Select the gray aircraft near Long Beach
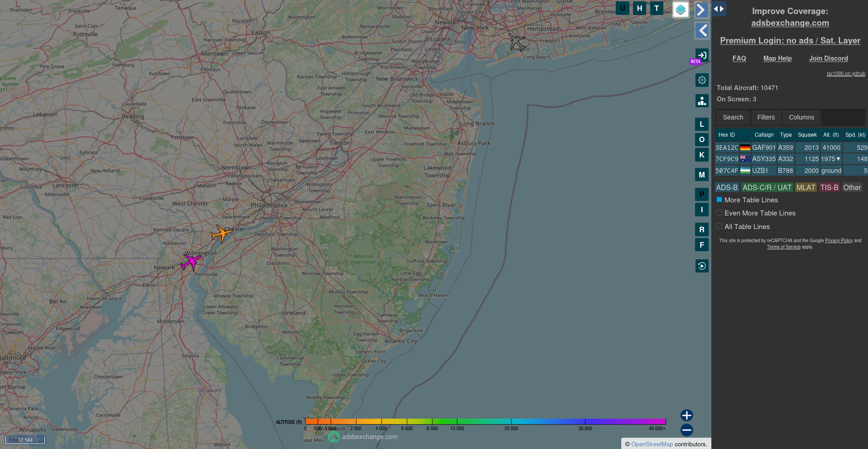 (517, 42)
